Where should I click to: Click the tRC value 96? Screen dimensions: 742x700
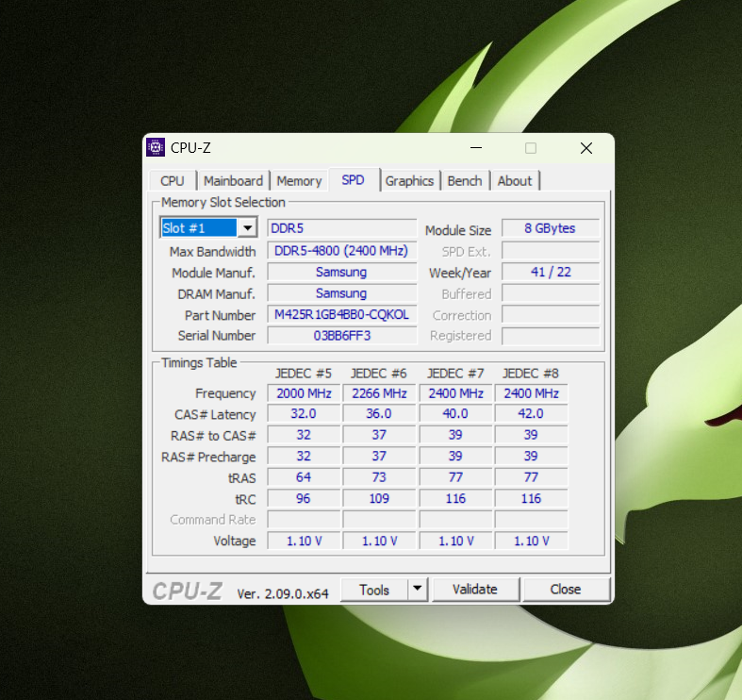[304, 498]
